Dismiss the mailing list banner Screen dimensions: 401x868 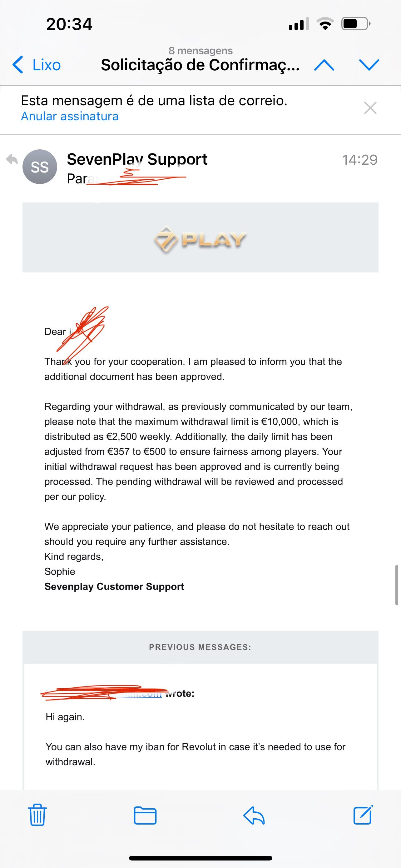[370, 108]
